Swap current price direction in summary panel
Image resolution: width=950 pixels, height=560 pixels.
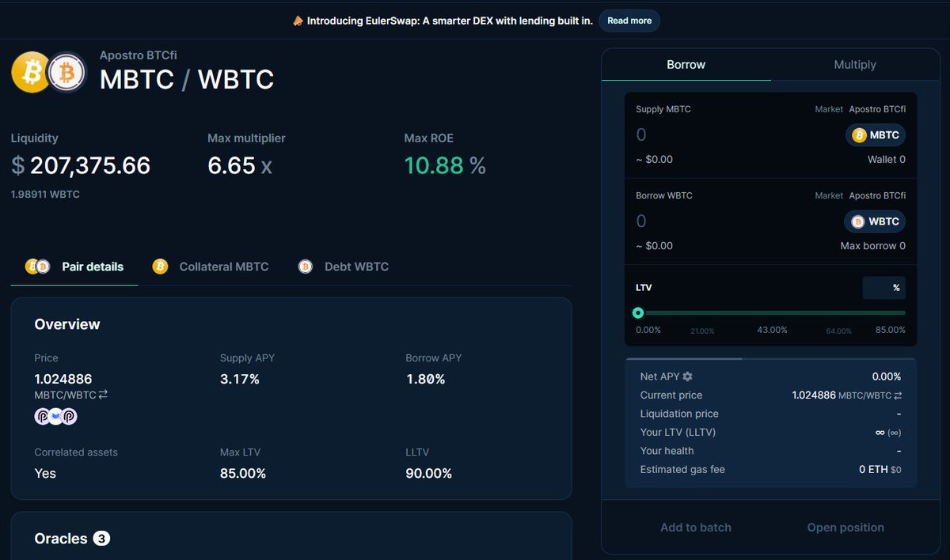(x=897, y=395)
